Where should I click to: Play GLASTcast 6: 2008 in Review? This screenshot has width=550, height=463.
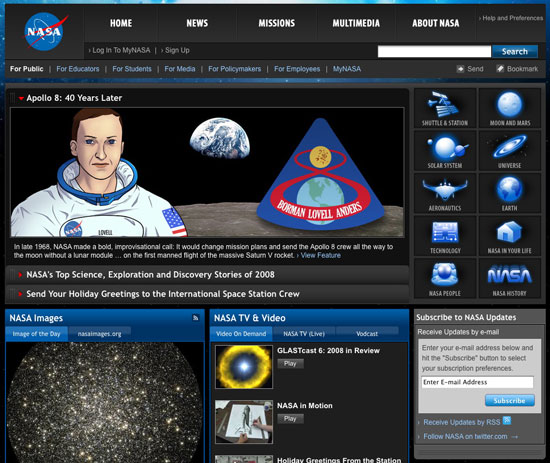click(290, 364)
